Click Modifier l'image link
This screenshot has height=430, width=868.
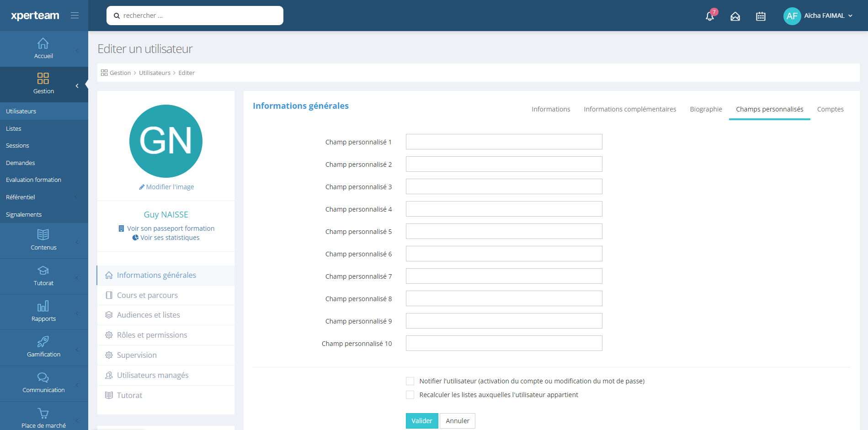click(170, 187)
